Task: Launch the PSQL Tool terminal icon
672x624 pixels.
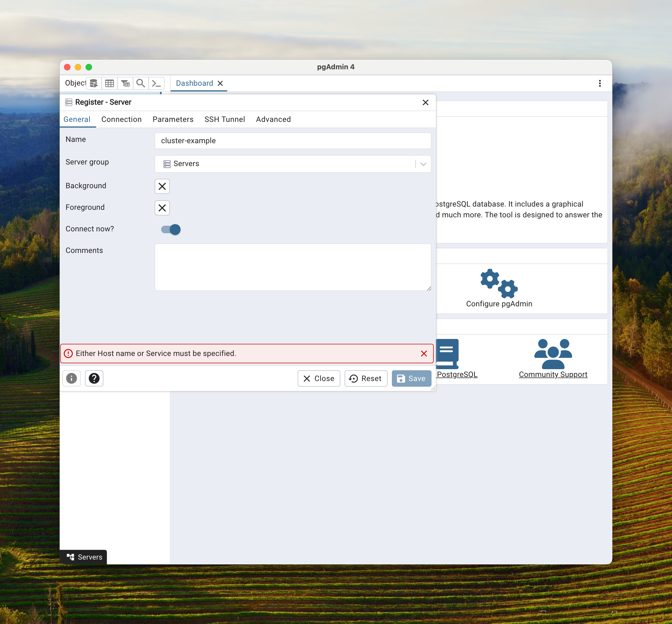Action: (156, 83)
